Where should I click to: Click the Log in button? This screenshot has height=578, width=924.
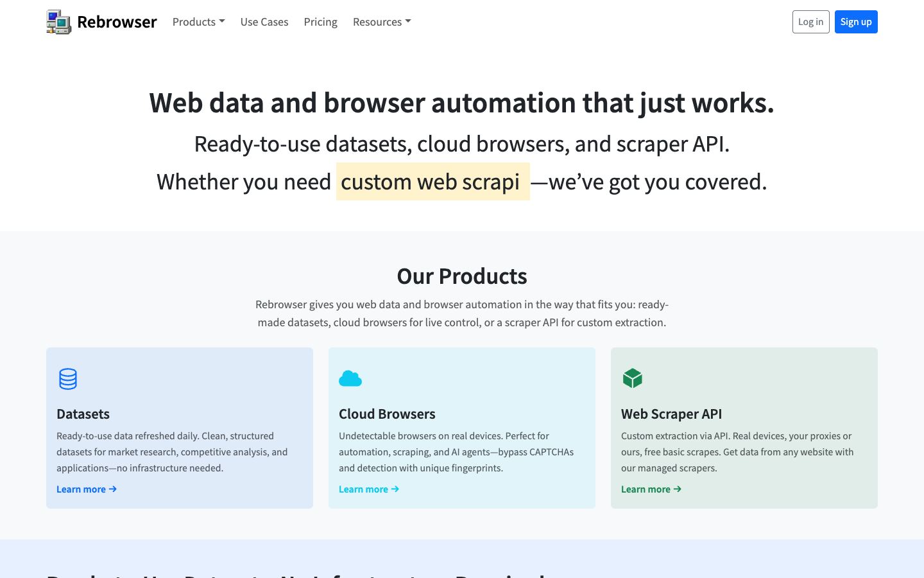(x=811, y=22)
